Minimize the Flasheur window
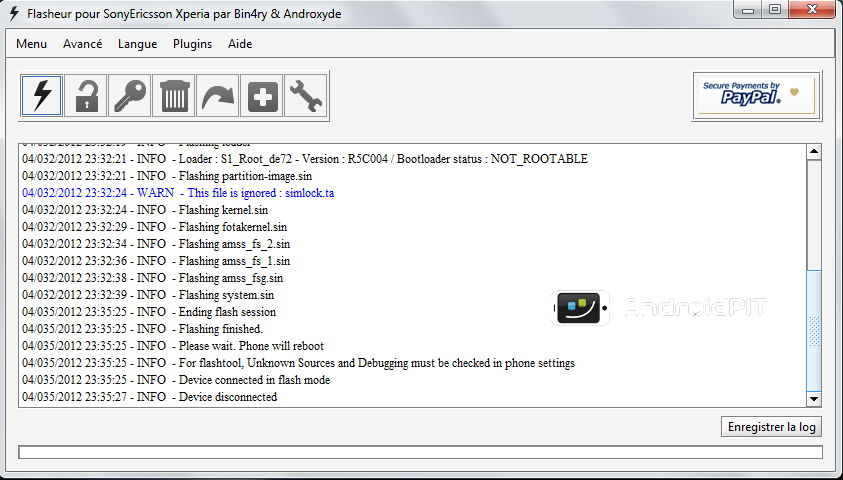This screenshot has height=480, width=843. [748, 10]
